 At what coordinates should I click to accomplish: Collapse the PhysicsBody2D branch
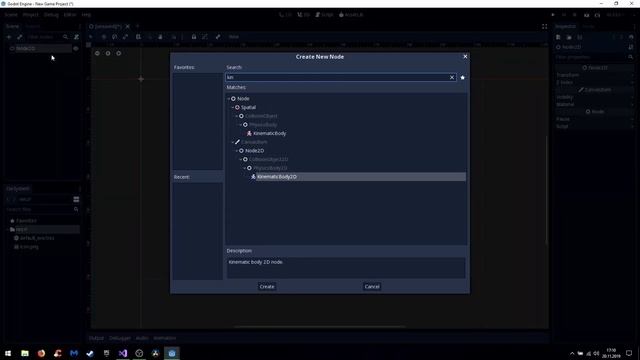(245, 168)
